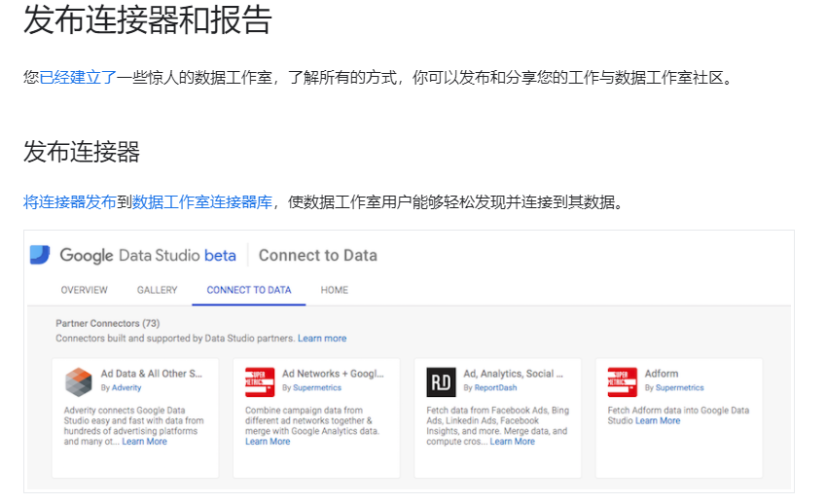Screen dimensions: 826x504
Task: Open the GALLERY tab
Action: (x=157, y=290)
